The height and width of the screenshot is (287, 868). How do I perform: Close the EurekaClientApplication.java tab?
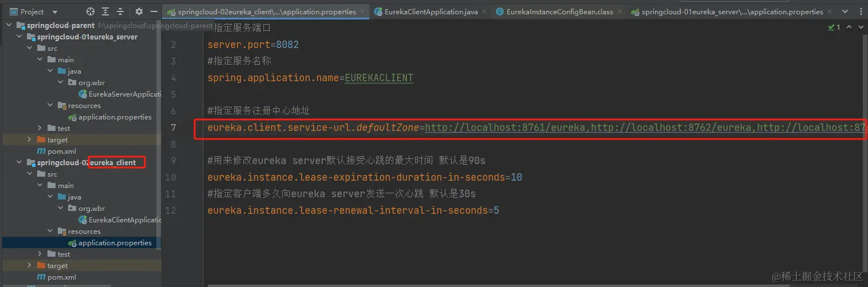(484, 12)
